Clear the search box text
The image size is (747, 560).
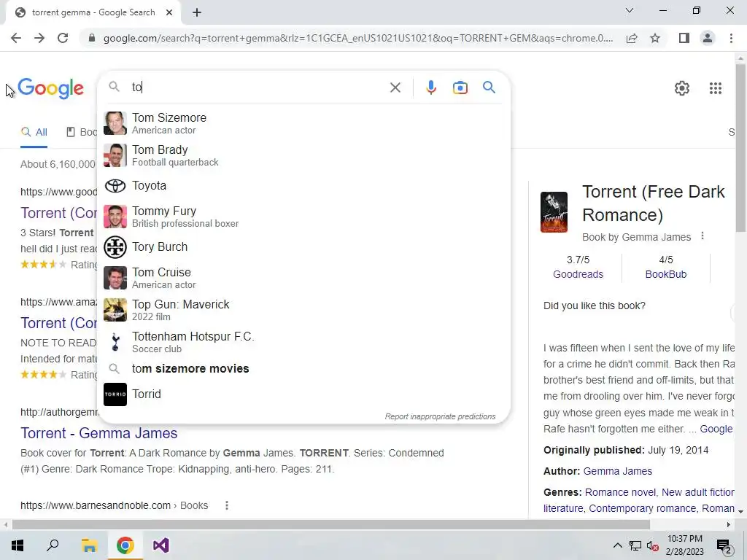click(395, 87)
